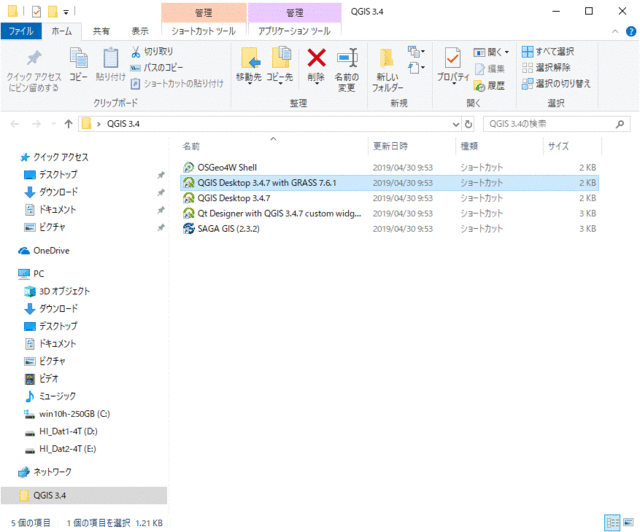This screenshot has height=532, width=640.
Task: Click the History (履歴) ribbon command
Action: pyautogui.click(x=490, y=85)
